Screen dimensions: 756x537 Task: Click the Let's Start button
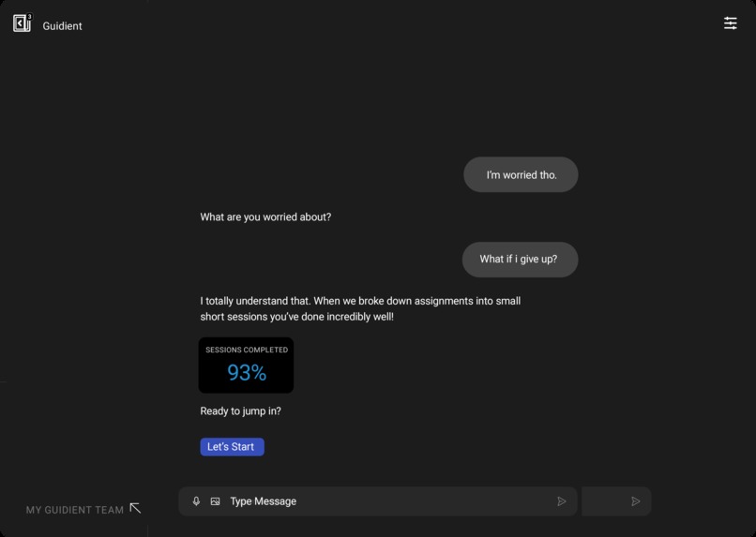coord(232,446)
